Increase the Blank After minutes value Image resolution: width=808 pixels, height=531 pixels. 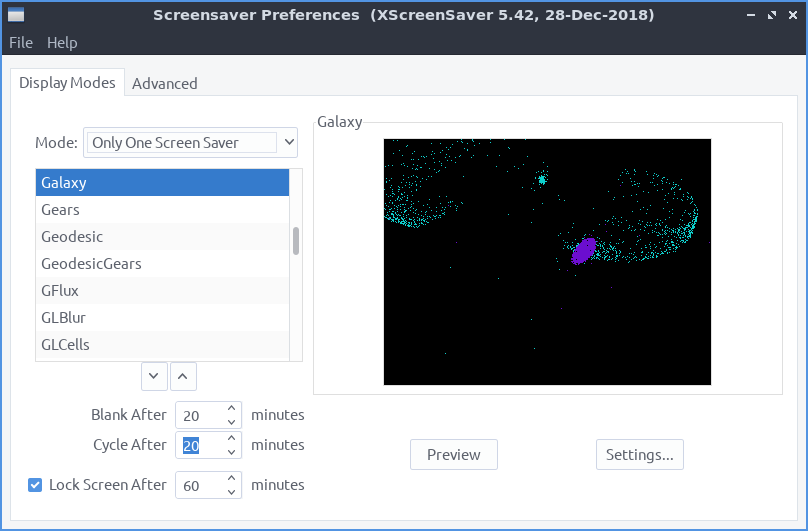point(232,408)
